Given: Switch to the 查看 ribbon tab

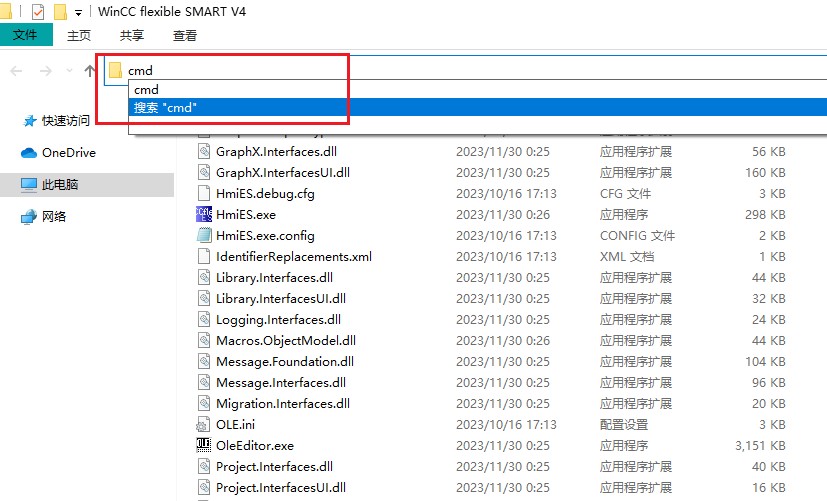Looking at the screenshot, I should [185, 35].
